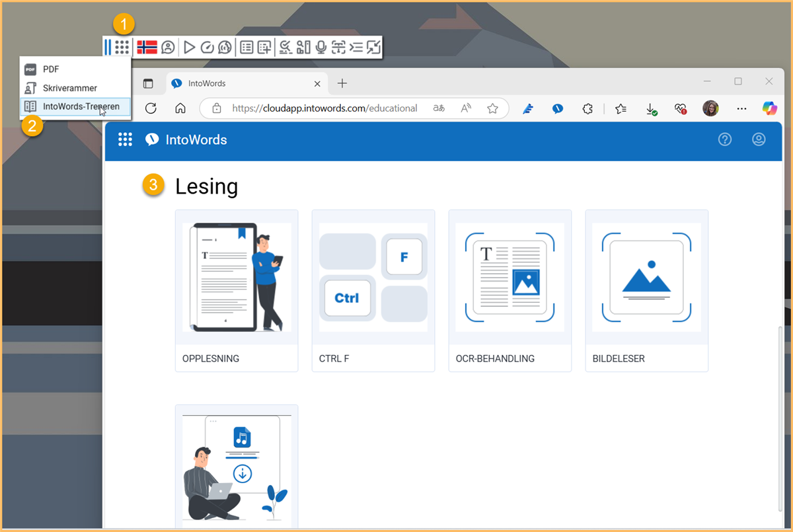793x532 pixels.
Task: Open the voice profile icon in toolbar
Action: pos(168,47)
